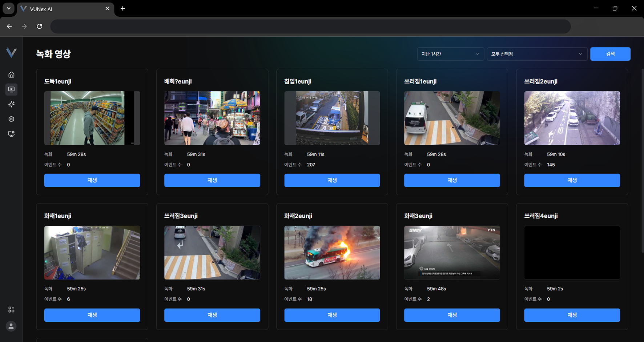
Task: Open the user profile icon
Action: pos(11,326)
